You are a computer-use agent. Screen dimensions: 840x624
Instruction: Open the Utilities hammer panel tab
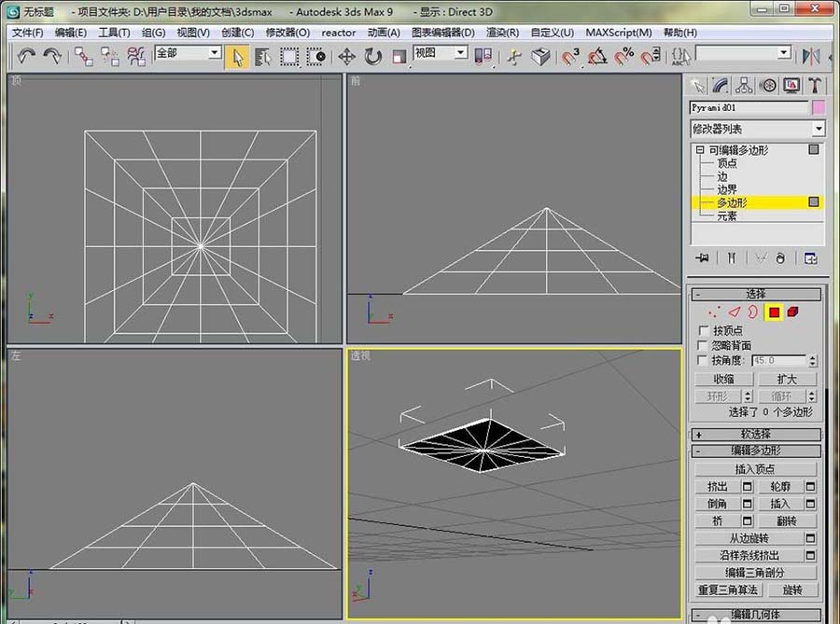coord(815,85)
